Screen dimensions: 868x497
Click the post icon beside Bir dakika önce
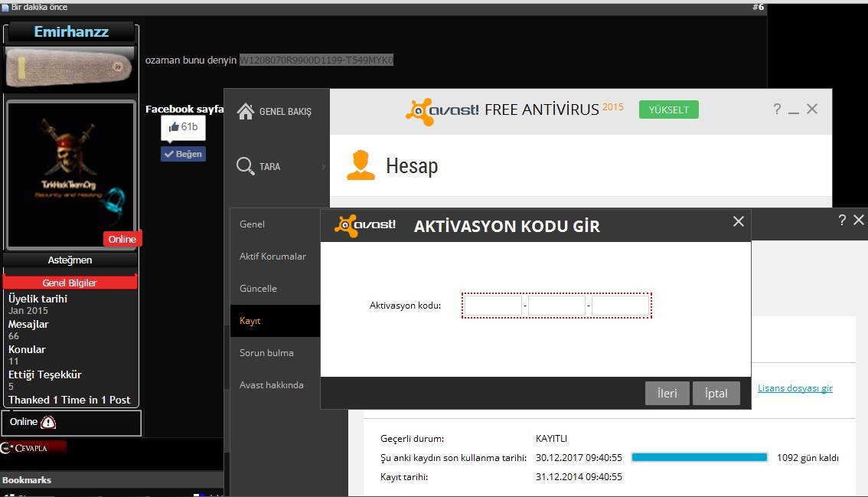coord(5,7)
